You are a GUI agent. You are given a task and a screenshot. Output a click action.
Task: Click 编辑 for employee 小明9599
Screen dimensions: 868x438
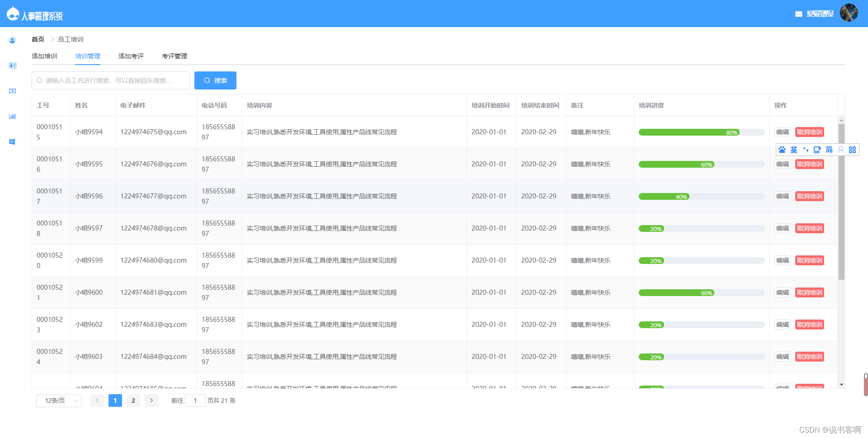tap(783, 260)
